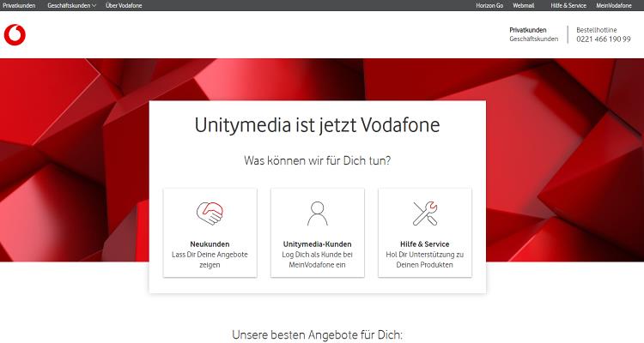The height and width of the screenshot is (343, 644).
Task: Click the Bestellhotline number 0221 466 190 99
Action: (604, 39)
